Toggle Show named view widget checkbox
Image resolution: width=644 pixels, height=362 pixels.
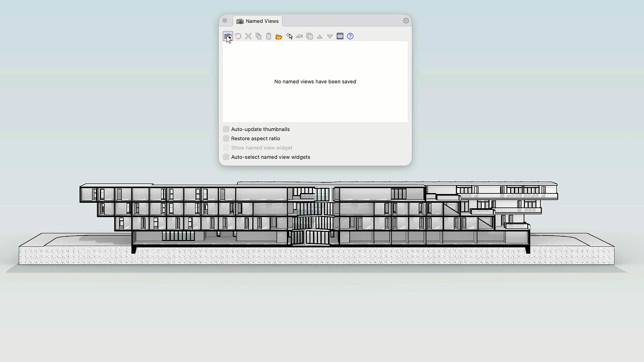[226, 148]
